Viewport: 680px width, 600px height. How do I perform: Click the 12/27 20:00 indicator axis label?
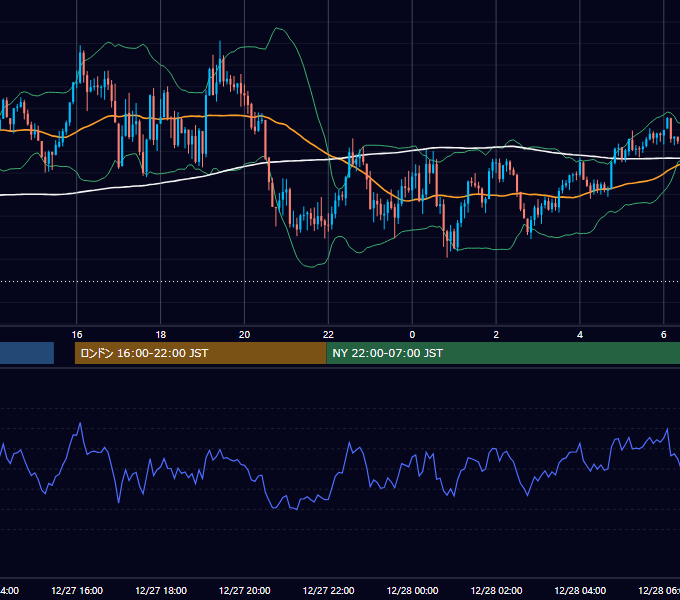coord(245,591)
